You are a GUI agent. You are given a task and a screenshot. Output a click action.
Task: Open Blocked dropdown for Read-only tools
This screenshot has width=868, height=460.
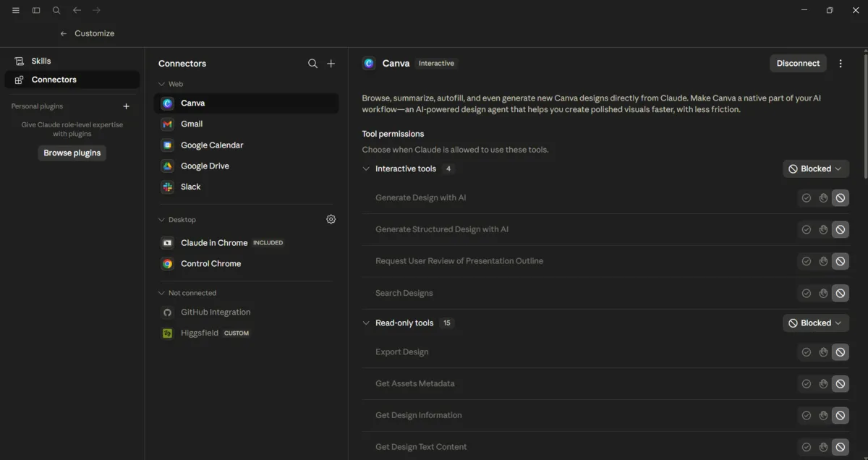816,323
